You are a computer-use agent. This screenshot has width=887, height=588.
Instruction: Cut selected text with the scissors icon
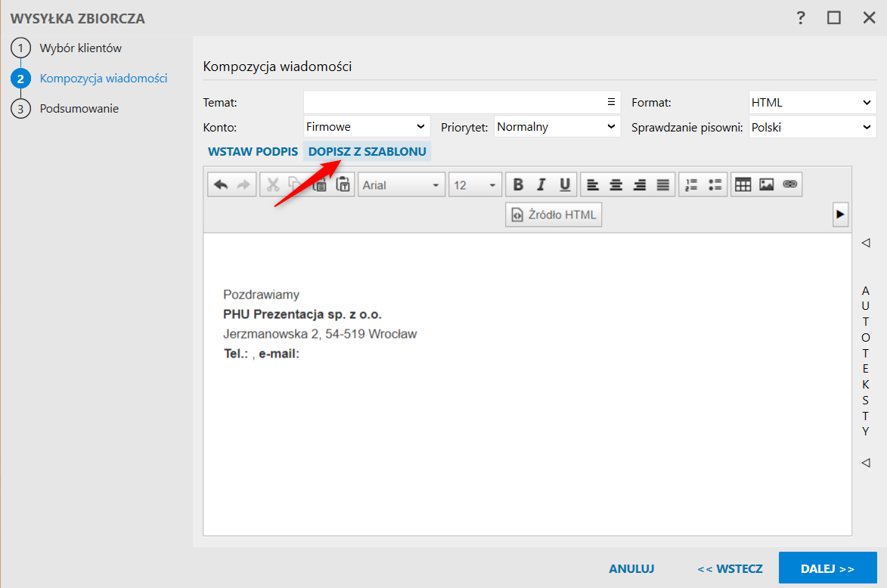273,185
